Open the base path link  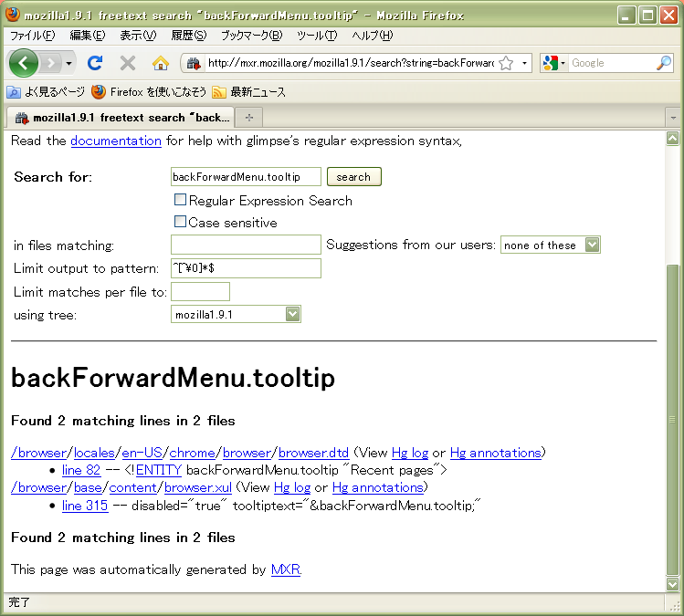88,487
